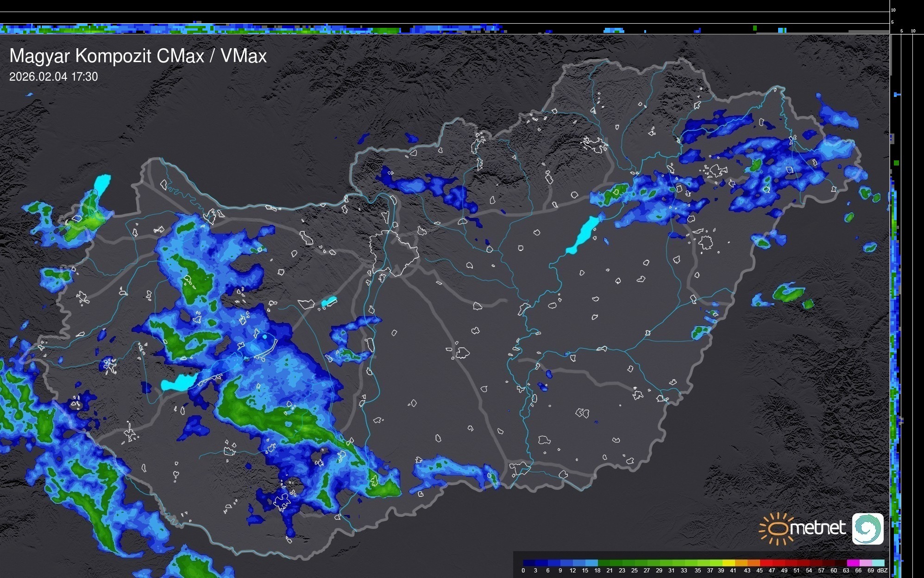Click the 'Magyar Kompozit CMax / VMax' title

[x=138, y=56]
